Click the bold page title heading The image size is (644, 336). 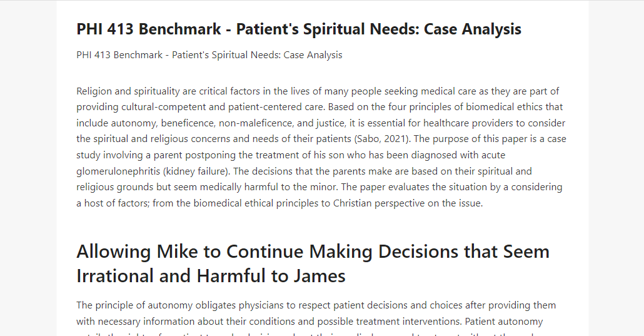[299, 29]
